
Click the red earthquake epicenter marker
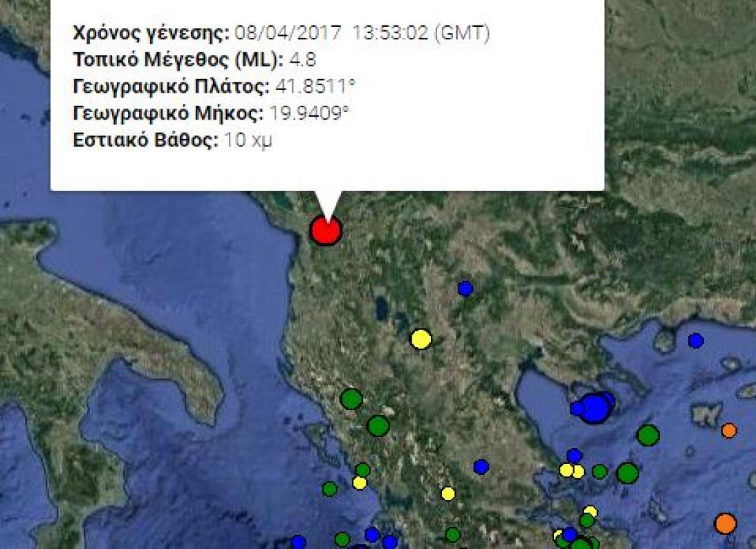[x=326, y=230]
